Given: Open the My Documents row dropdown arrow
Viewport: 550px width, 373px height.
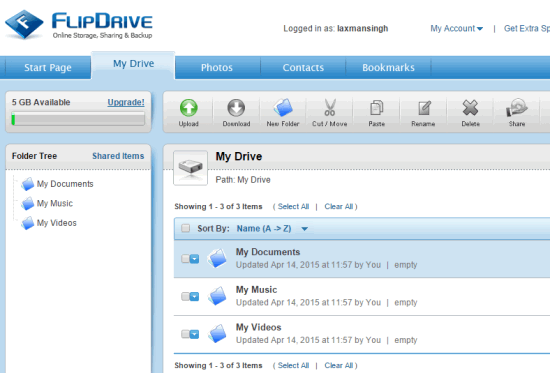Looking at the screenshot, I should coord(194,259).
